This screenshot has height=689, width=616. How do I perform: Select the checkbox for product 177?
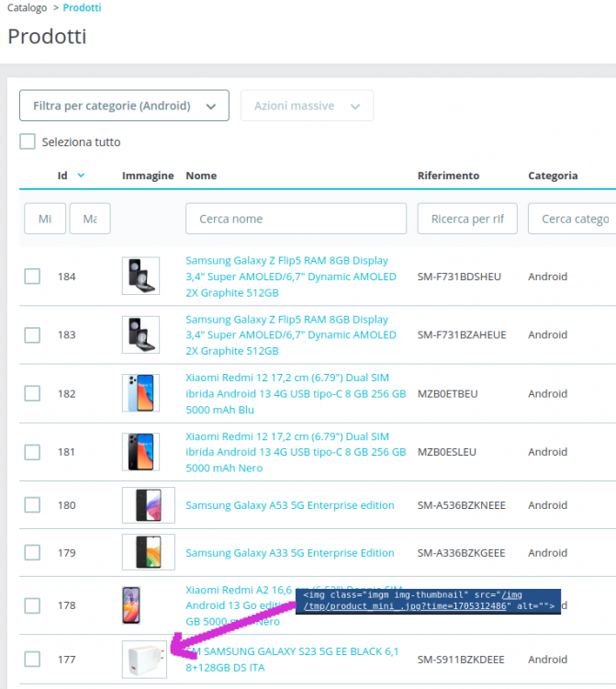coord(32,659)
